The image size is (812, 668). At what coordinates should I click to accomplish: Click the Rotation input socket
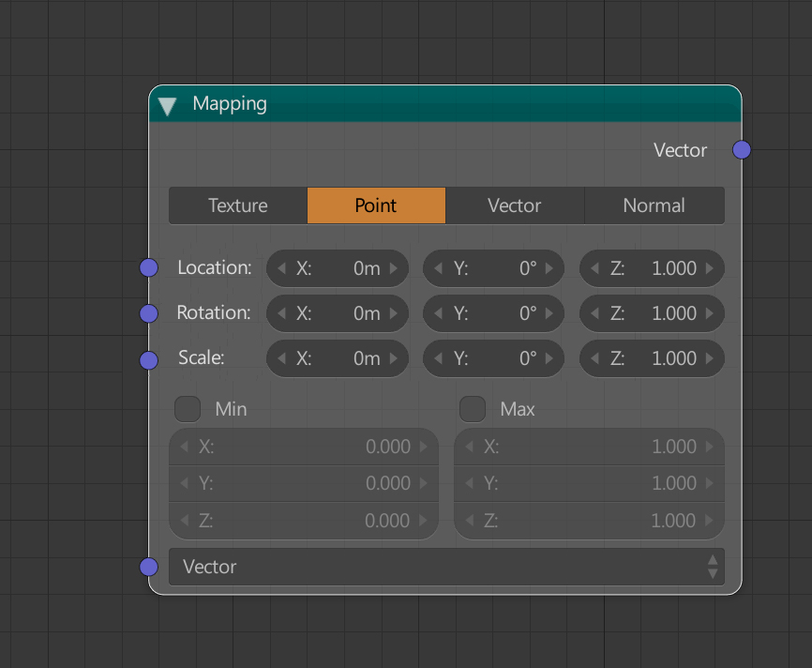[149, 313]
